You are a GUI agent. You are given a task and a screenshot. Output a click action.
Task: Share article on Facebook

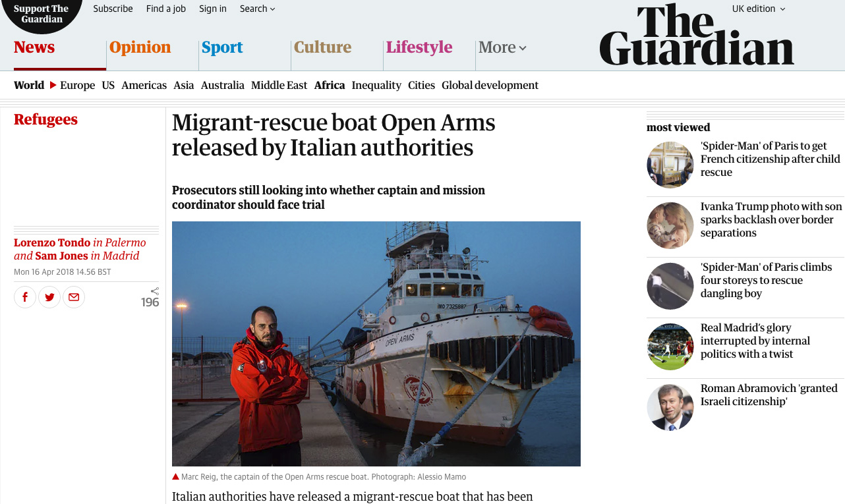(x=25, y=297)
